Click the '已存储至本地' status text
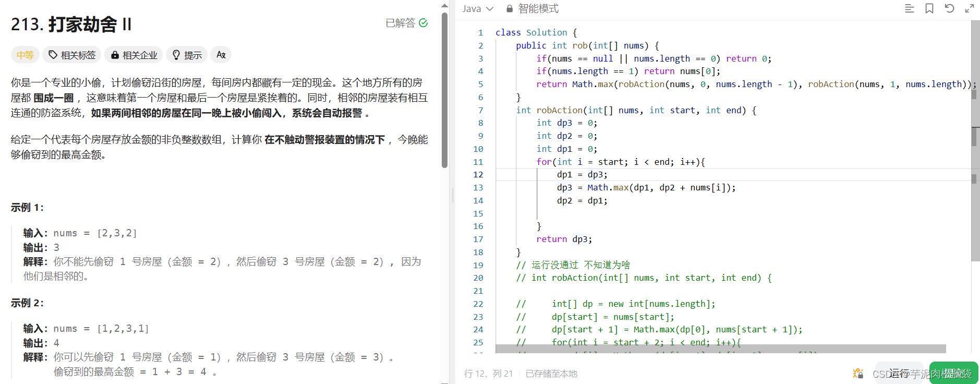980x384 pixels. pos(551,374)
